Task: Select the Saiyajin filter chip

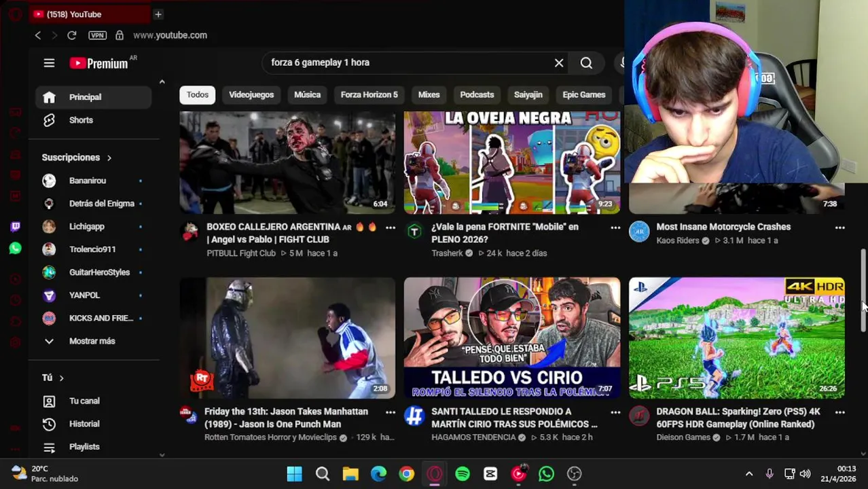Action: pos(528,94)
